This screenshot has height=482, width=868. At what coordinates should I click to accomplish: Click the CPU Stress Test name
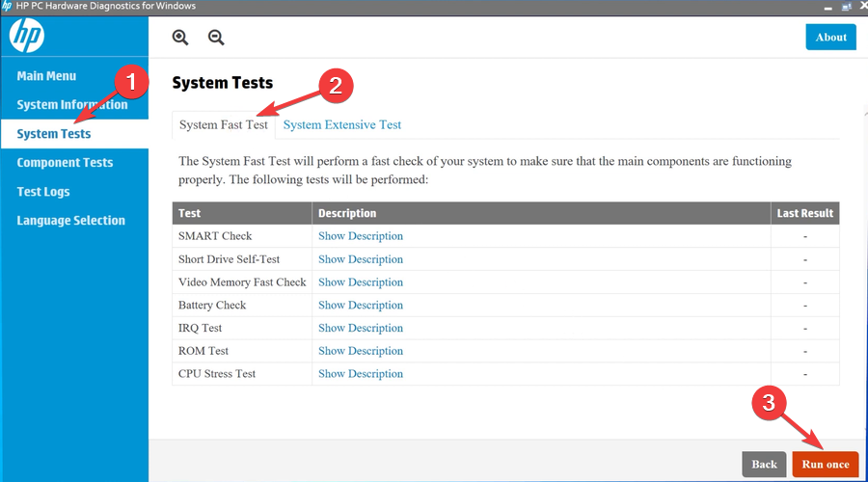point(217,374)
